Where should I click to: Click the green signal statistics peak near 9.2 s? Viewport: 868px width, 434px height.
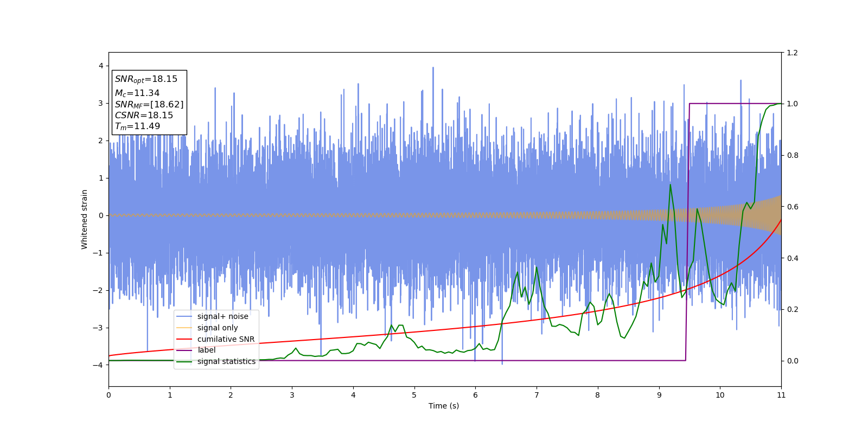tap(670, 184)
